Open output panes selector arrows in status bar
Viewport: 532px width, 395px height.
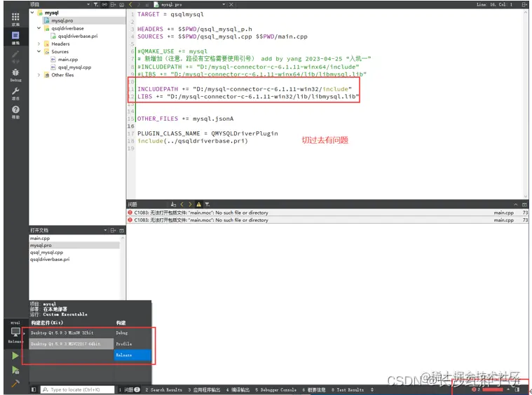[x=372, y=389]
